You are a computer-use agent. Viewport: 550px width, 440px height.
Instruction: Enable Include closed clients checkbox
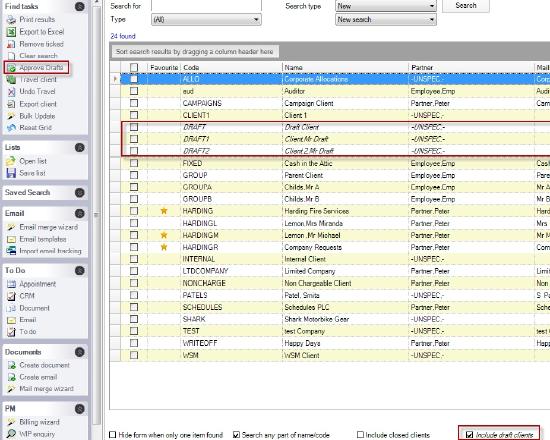click(x=360, y=435)
